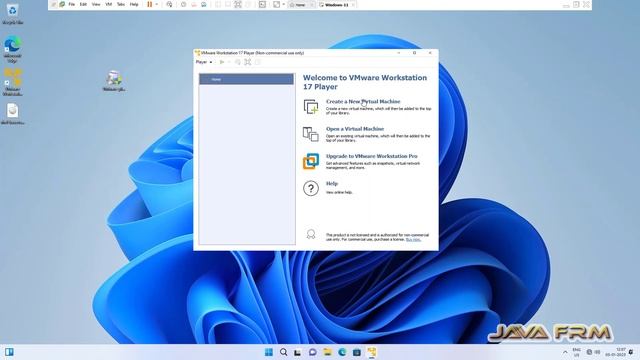Click Upgrade to VMware Workstation Pro heading

(371, 156)
